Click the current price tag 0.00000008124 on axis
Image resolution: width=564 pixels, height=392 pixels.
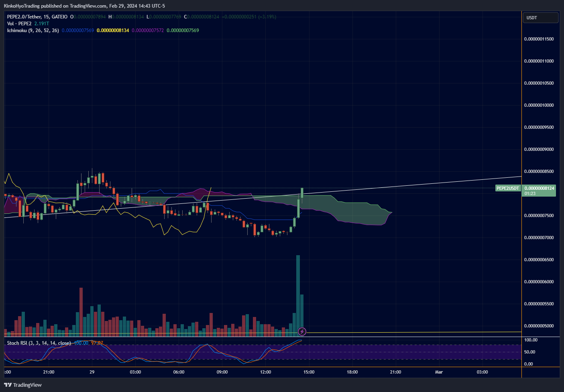point(539,188)
